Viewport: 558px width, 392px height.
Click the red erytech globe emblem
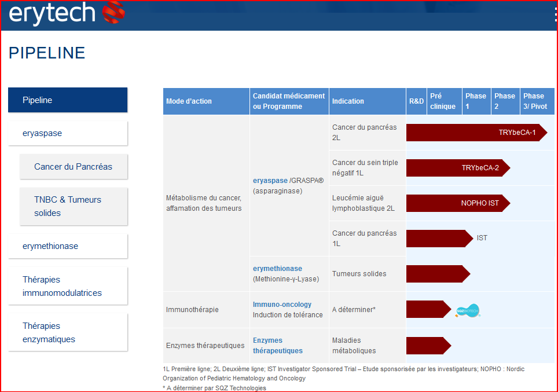pyautogui.click(x=113, y=13)
